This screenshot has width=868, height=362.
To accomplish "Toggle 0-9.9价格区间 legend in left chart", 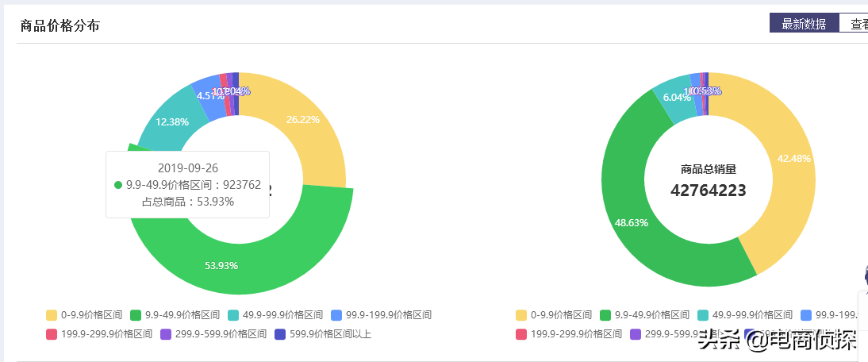I will 84,315.
